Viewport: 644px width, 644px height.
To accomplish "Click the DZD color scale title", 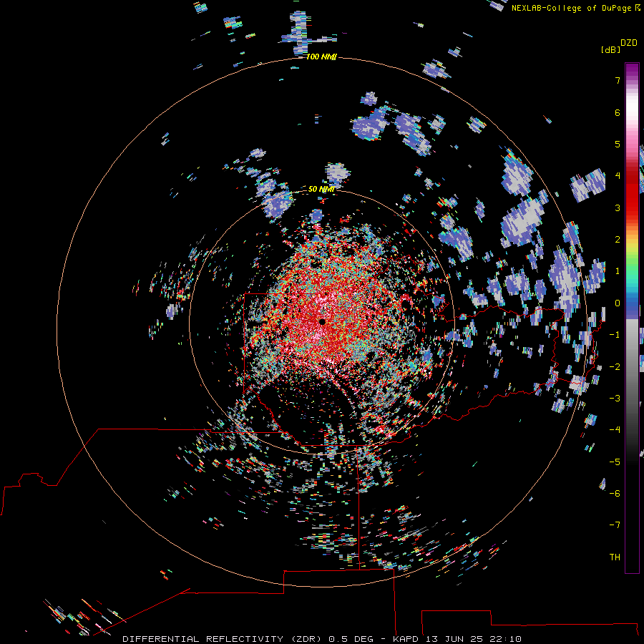I will 629,43.
